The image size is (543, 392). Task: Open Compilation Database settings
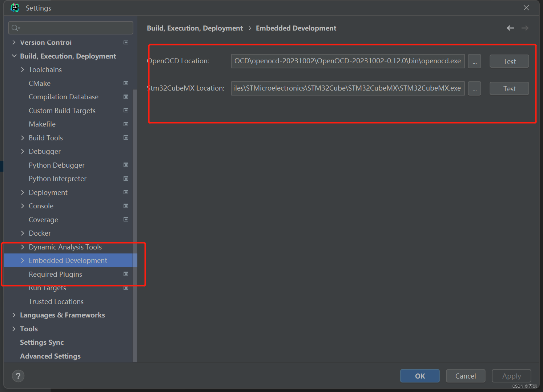coord(64,97)
